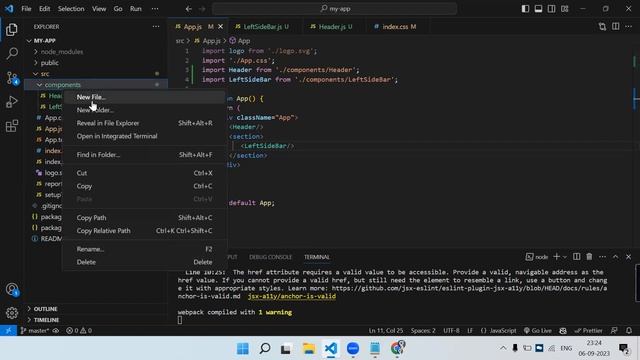Open the Customize Layout icon

564,9
